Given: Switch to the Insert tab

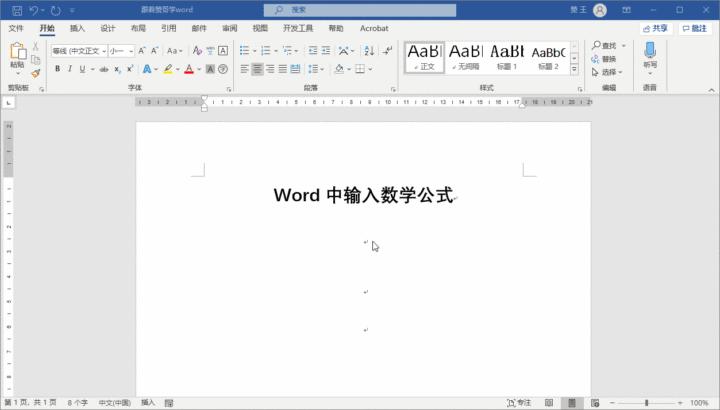Looking at the screenshot, I should coord(77,28).
